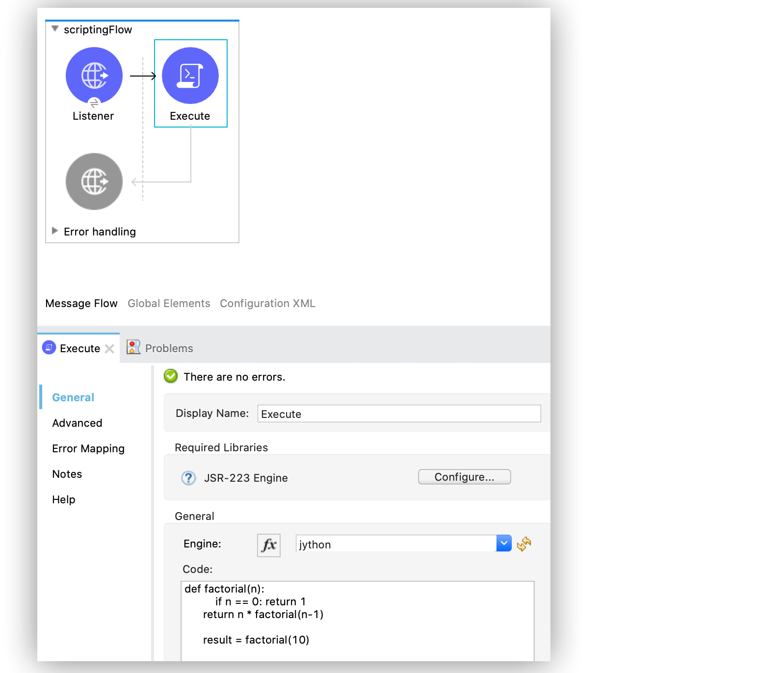The width and height of the screenshot is (784, 673).
Task: Select the Listener globe icon in flow
Action: tap(94, 75)
